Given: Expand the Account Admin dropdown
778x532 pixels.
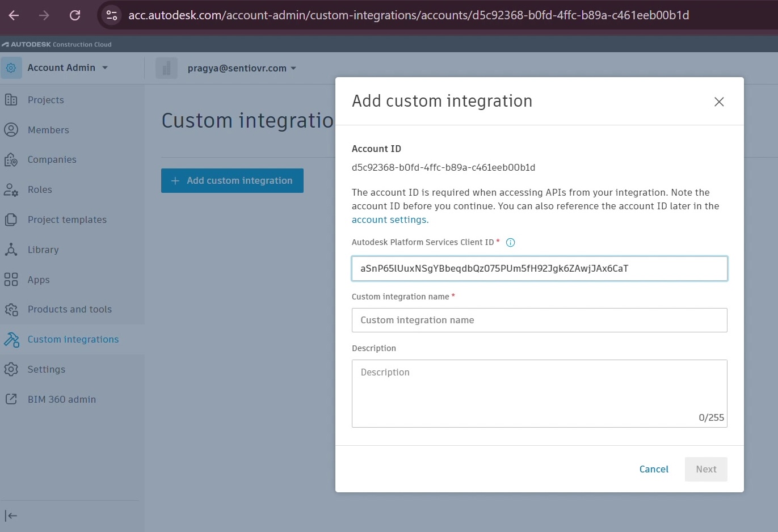Looking at the screenshot, I should (x=68, y=68).
